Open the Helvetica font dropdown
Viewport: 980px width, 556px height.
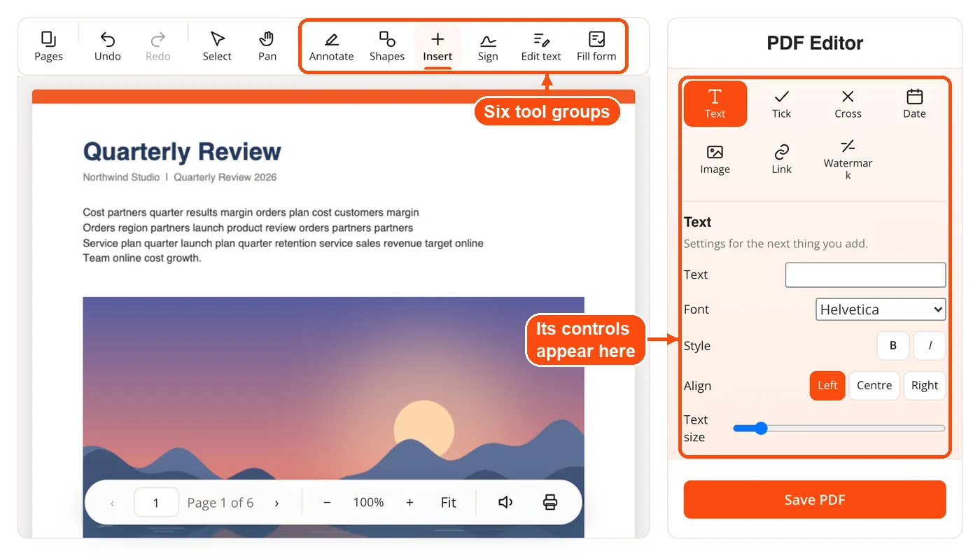(x=881, y=310)
